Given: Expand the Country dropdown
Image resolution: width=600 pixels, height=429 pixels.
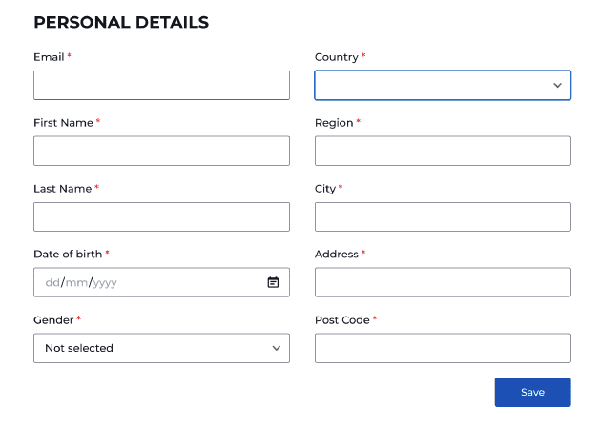Looking at the screenshot, I should coord(442,86).
